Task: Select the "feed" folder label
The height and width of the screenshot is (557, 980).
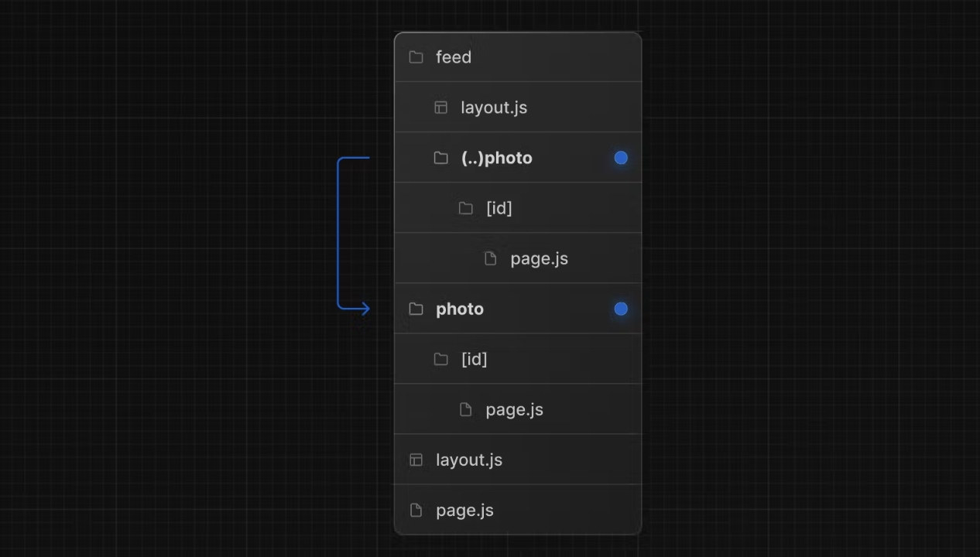Action: click(454, 57)
